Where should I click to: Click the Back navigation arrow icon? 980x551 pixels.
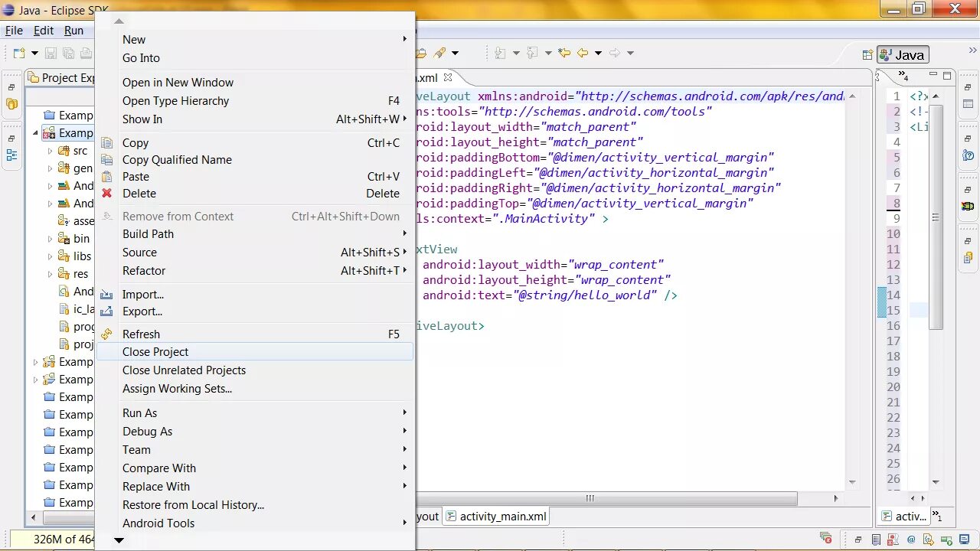pos(583,53)
